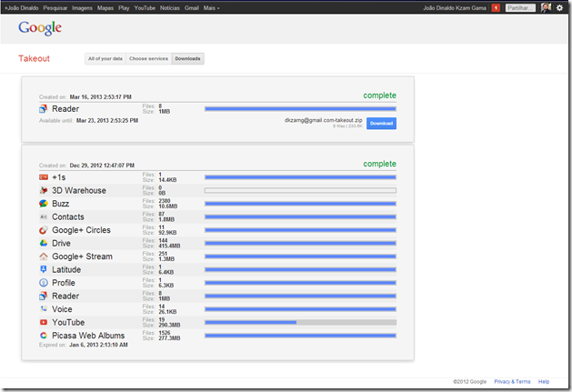Screen dimensions: 572x392
Task: Click the YouTube service icon
Action: [44, 322]
